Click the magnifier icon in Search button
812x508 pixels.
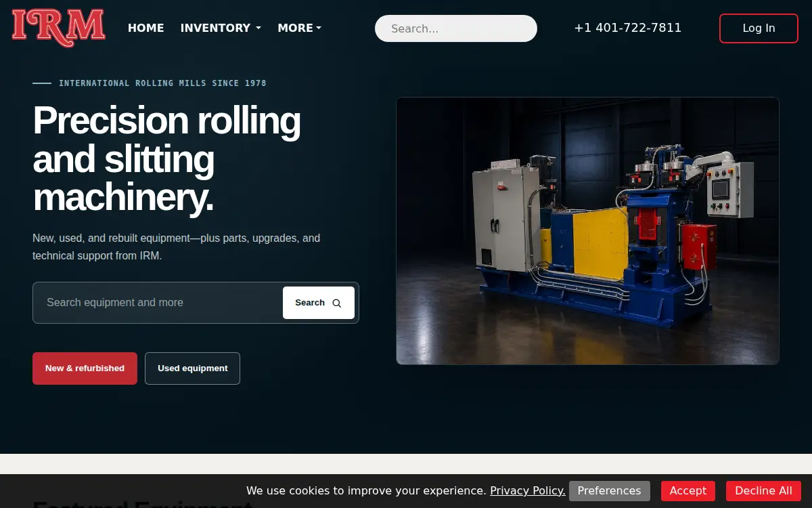337,303
